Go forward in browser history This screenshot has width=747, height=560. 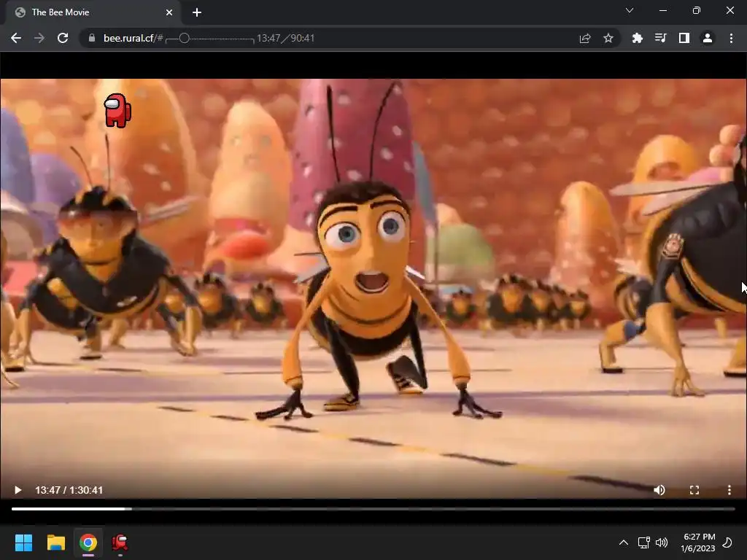(x=39, y=38)
